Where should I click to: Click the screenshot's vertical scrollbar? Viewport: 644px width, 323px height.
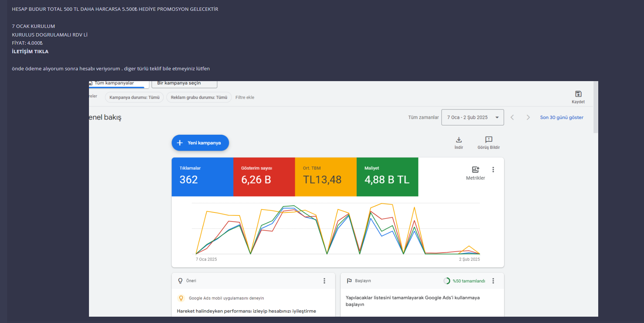coord(596,107)
